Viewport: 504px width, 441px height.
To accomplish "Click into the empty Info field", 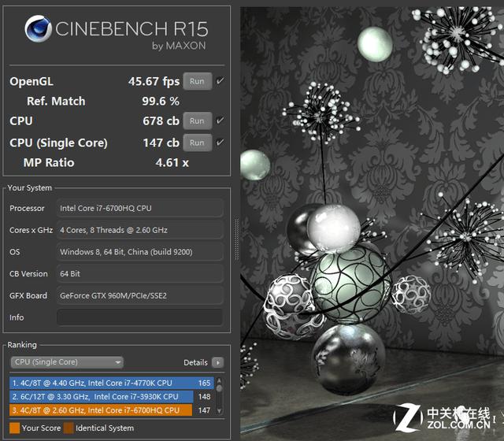I will [x=140, y=317].
